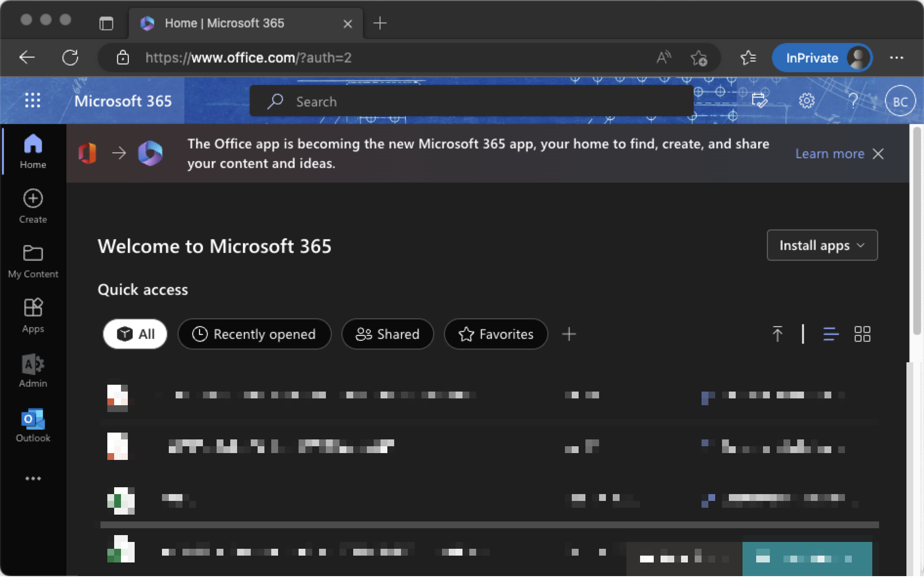Open Read aloud icon in address bar
The height and width of the screenshot is (581, 924).
[663, 58]
